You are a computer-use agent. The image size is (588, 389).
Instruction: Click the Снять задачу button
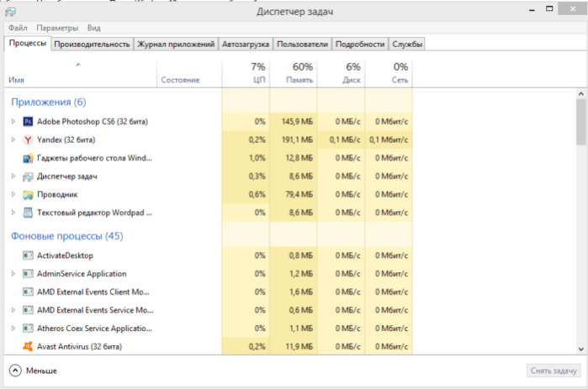coord(554,371)
